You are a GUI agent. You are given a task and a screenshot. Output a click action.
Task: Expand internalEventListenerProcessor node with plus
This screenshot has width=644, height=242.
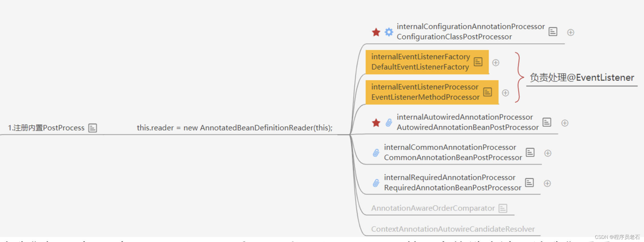505,93
